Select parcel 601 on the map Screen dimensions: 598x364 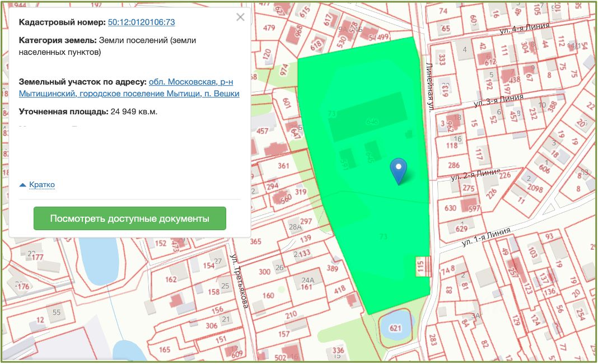pyautogui.click(x=287, y=103)
